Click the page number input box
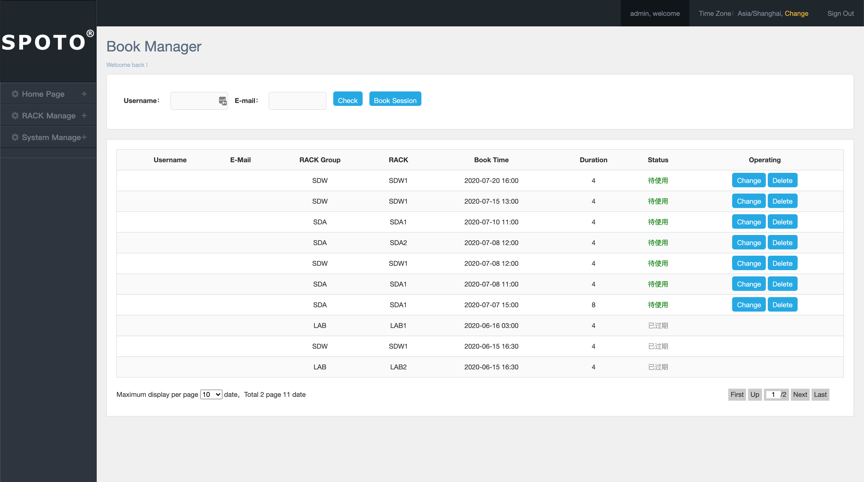Viewport: 864px width, 482px height. tap(773, 394)
